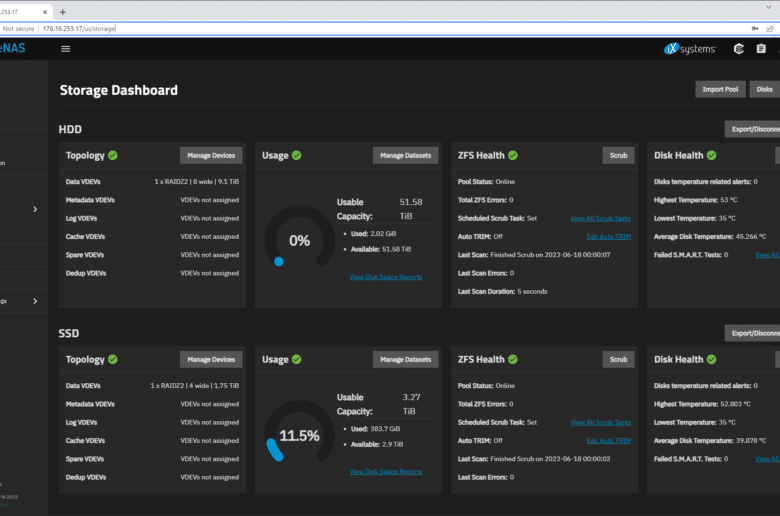Open SSD View Disk Space Reports link
Image resolution: width=780 pixels, height=516 pixels.
point(386,471)
